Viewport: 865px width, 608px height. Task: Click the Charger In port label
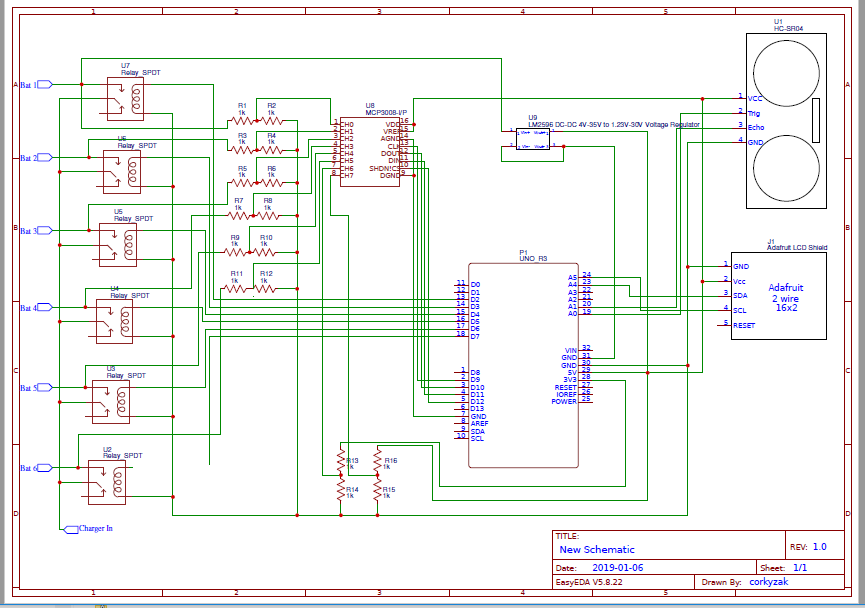(95, 527)
